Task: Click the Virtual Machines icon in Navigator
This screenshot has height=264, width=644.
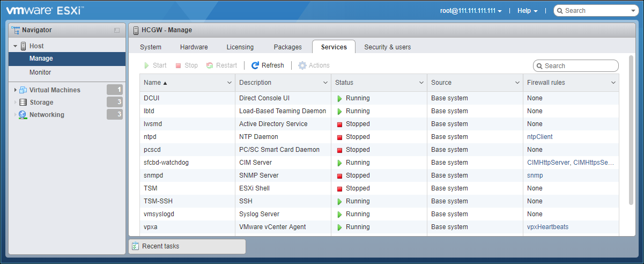Action: point(23,90)
